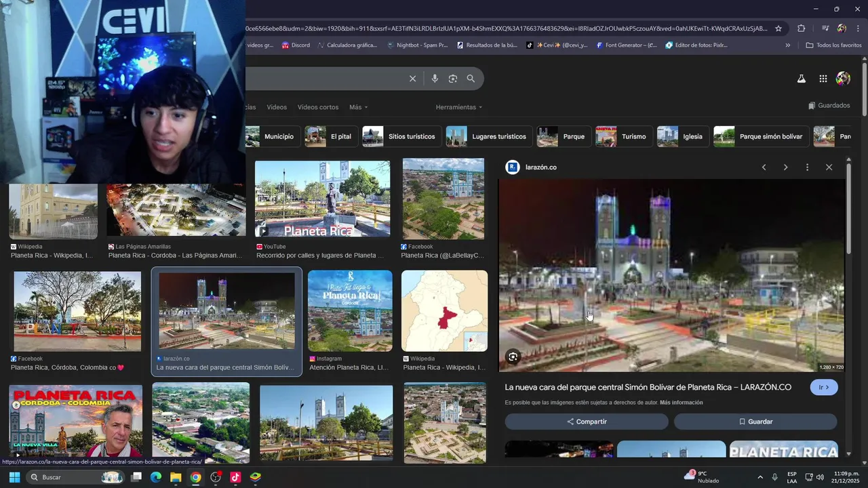Open Editor de fotos Pixlr bookmark
The image size is (868, 488).
696,45
